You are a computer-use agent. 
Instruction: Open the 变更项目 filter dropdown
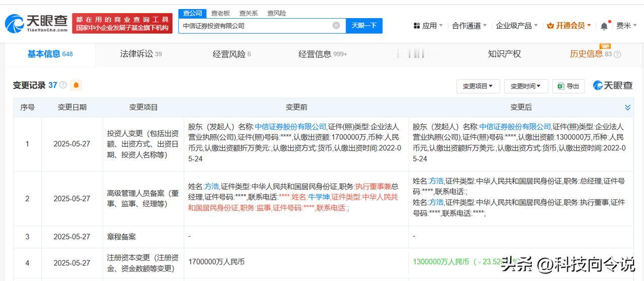478,86
